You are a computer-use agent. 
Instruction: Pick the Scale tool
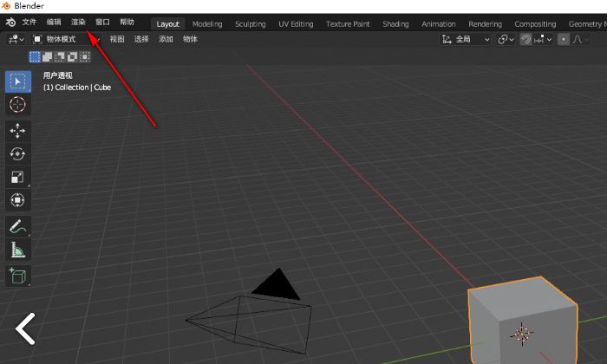17,177
